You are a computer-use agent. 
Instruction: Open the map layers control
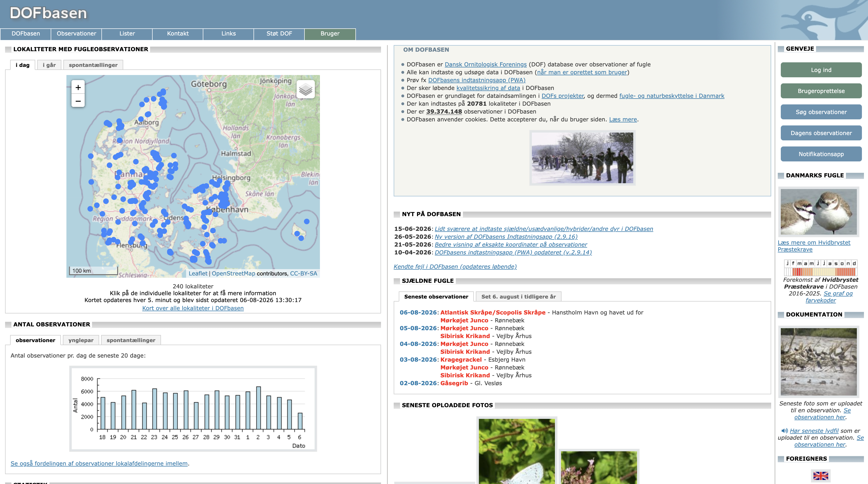pyautogui.click(x=306, y=89)
